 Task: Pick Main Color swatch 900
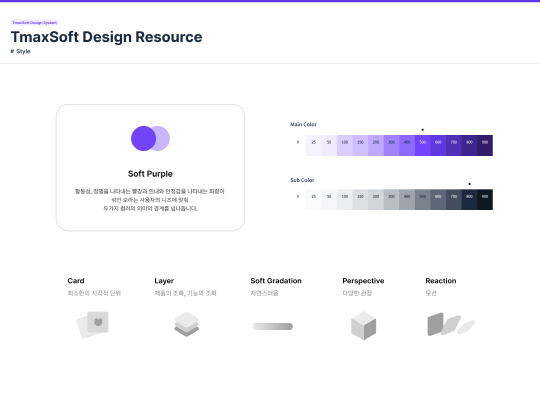[485, 145]
